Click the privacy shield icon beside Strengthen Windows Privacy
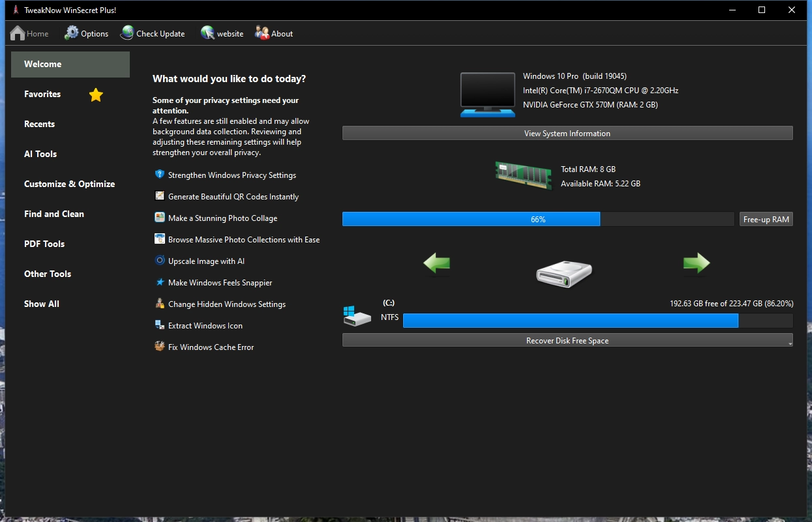Image resolution: width=812 pixels, height=522 pixels. pos(160,175)
